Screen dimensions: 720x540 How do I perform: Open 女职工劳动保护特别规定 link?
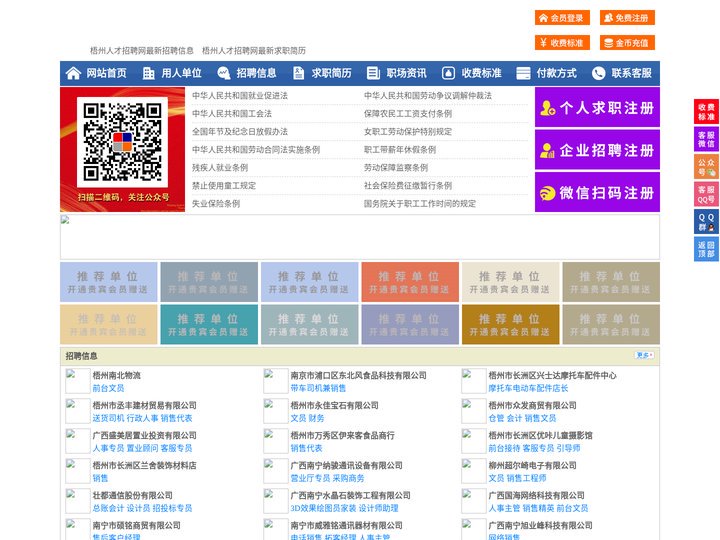click(408, 132)
